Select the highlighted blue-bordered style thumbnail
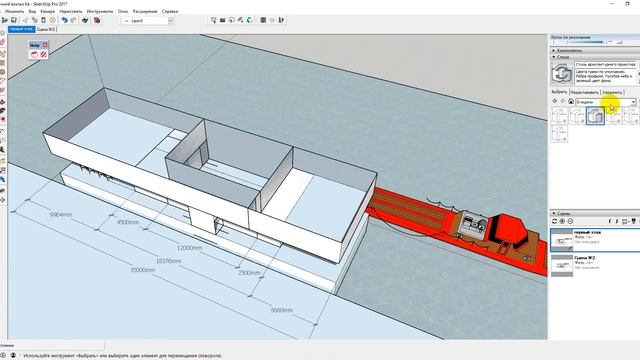Screen dimensions: 640x360 (595, 116)
